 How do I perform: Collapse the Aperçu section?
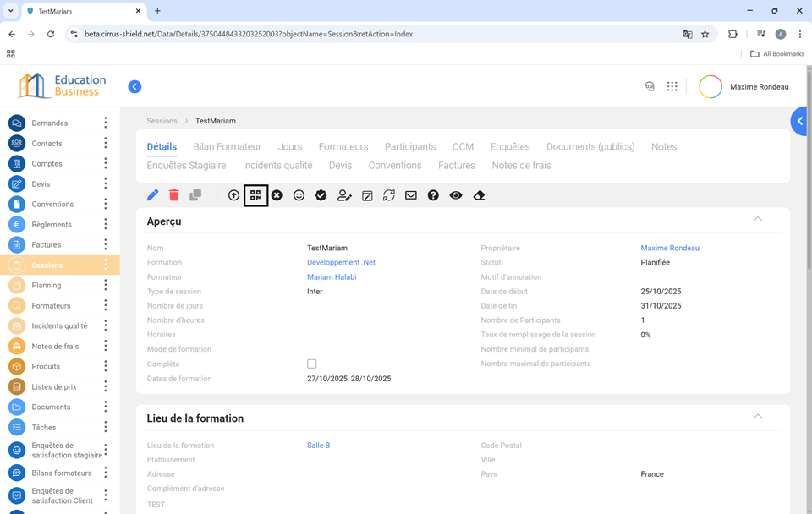coord(757,220)
